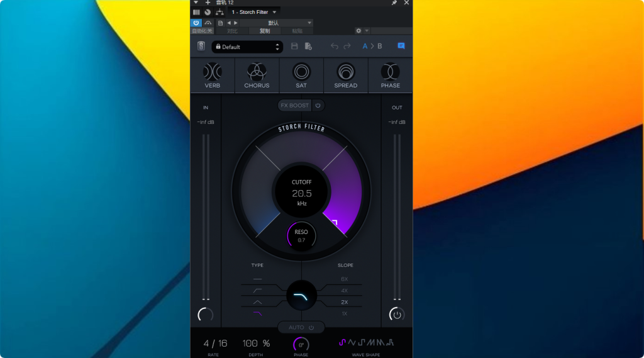The image size is (644, 358).
Task: Click the purple cutoff handle marker on ring
Action: (x=335, y=223)
